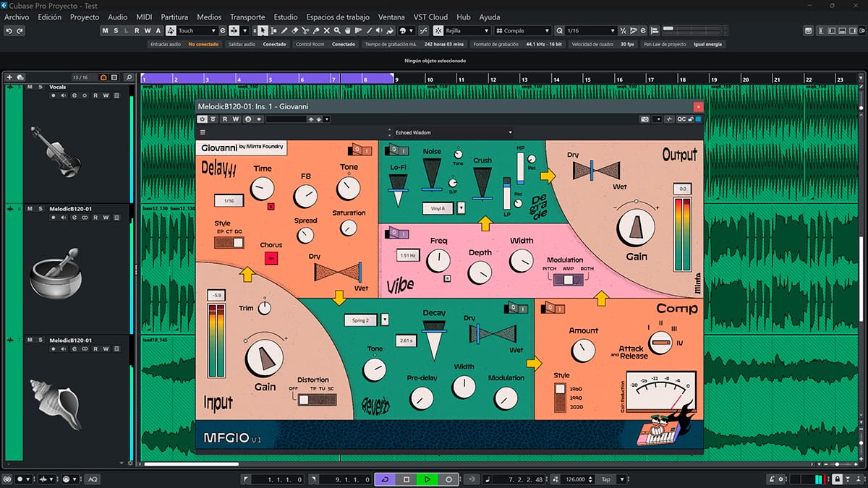
Task: Toggle global Mute M button in toolbar
Action: pyautogui.click(x=105, y=31)
